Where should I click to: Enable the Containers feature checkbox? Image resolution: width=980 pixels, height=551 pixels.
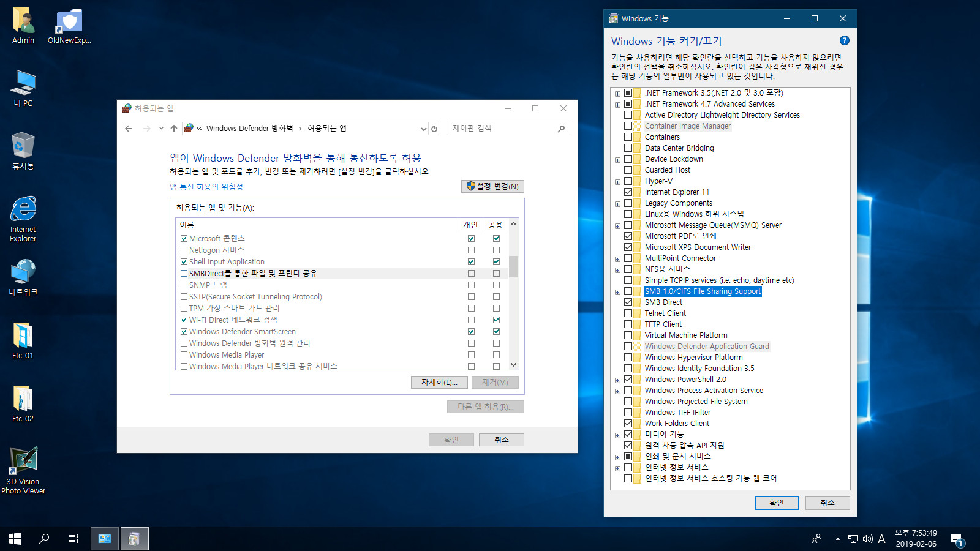click(x=628, y=137)
